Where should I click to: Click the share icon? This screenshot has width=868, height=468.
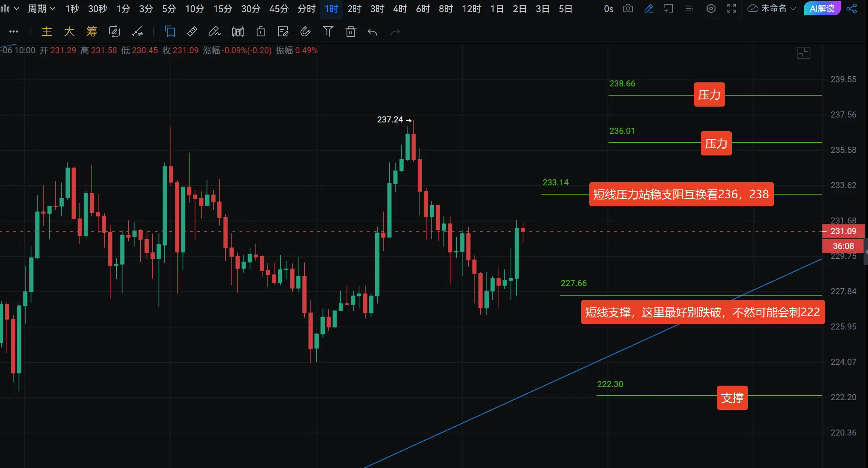851,8
